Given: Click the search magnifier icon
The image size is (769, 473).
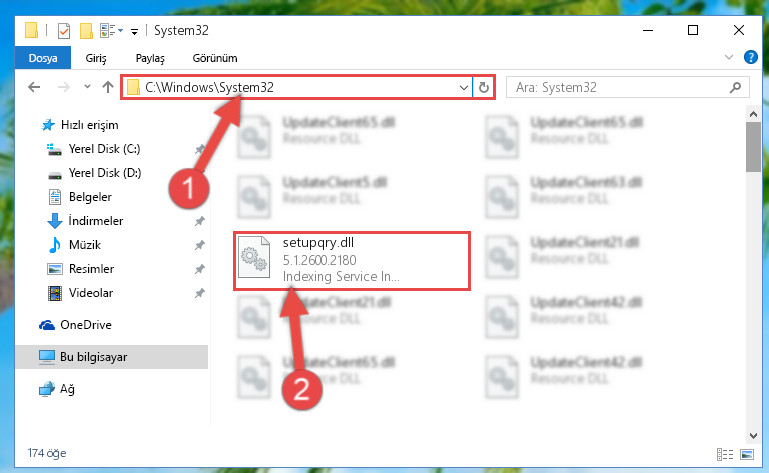Looking at the screenshot, I should point(735,87).
